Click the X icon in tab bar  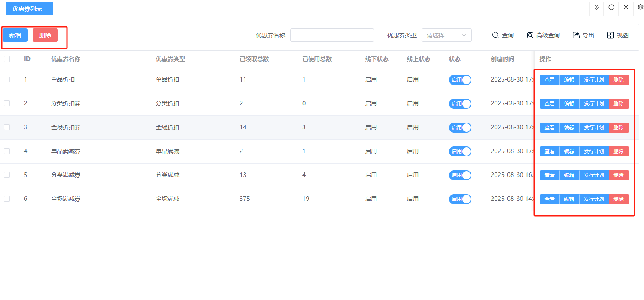(x=626, y=8)
